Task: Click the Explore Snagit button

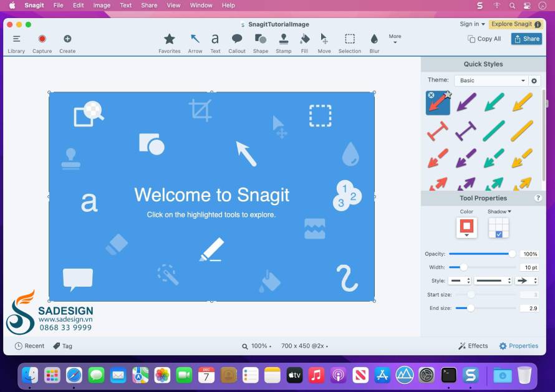Action: tap(516, 24)
